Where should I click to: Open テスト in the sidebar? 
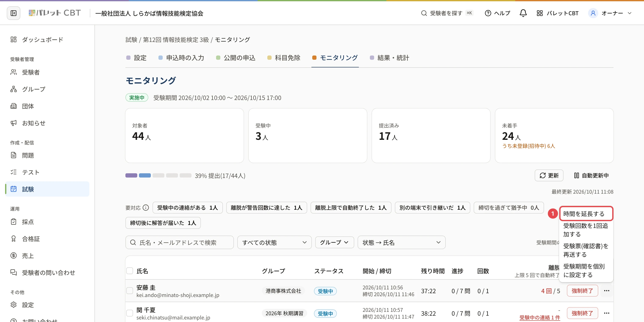pos(47,172)
